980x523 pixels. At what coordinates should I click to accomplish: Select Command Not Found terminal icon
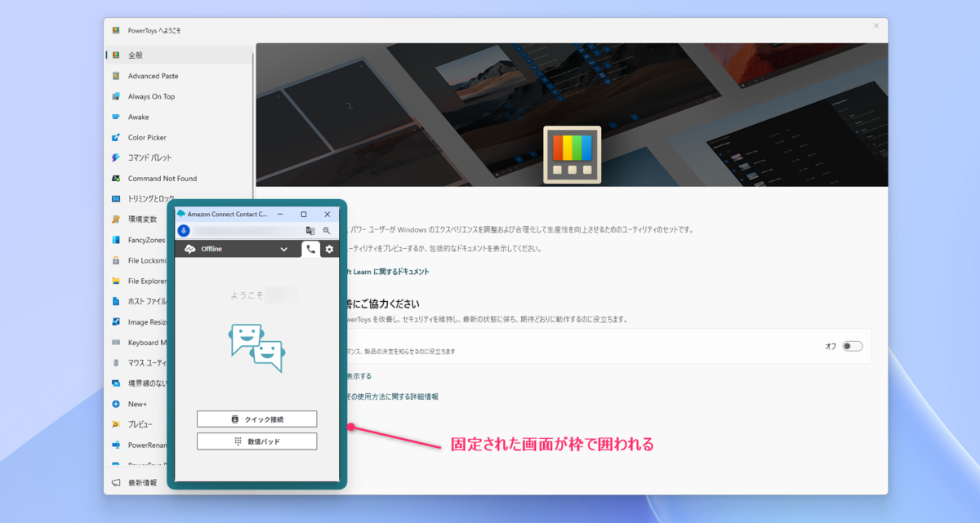116,178
